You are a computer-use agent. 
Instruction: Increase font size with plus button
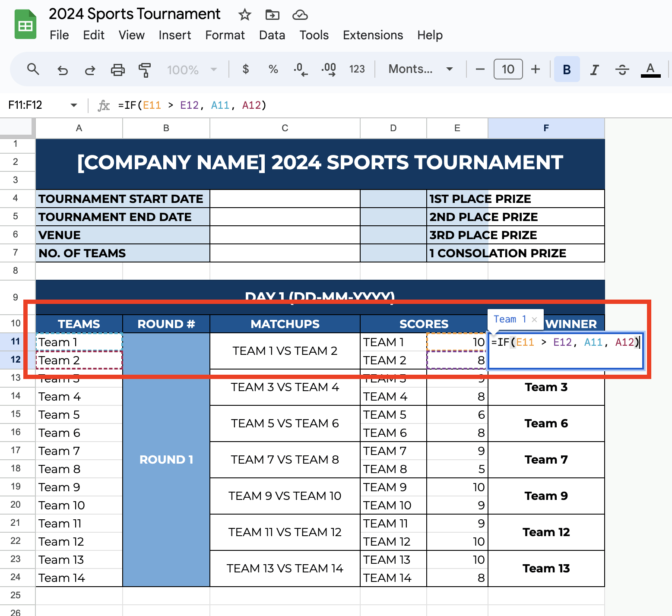click(536, 69)
